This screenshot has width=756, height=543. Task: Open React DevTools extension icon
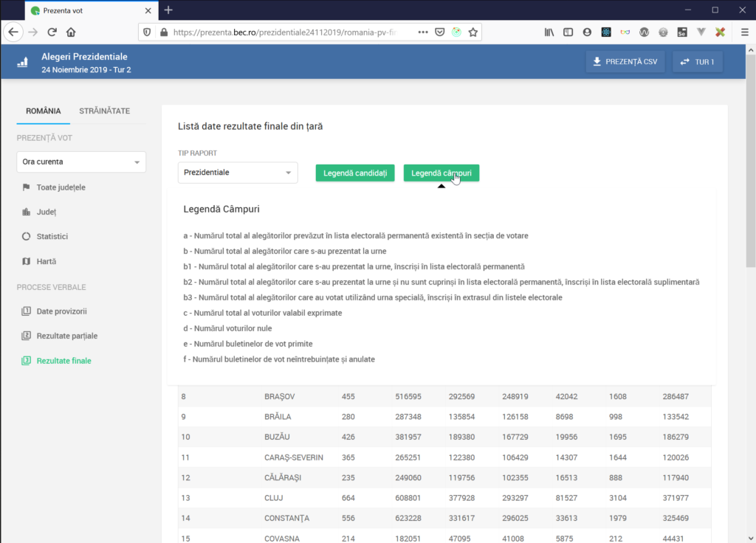pos(606,32)
